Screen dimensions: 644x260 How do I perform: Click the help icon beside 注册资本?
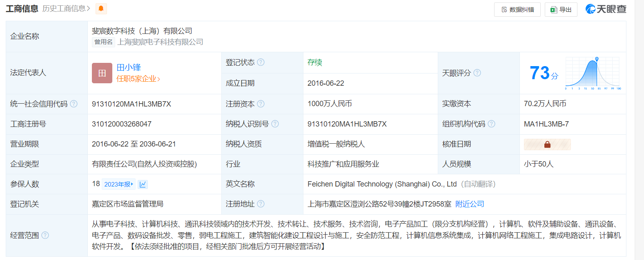261,104
